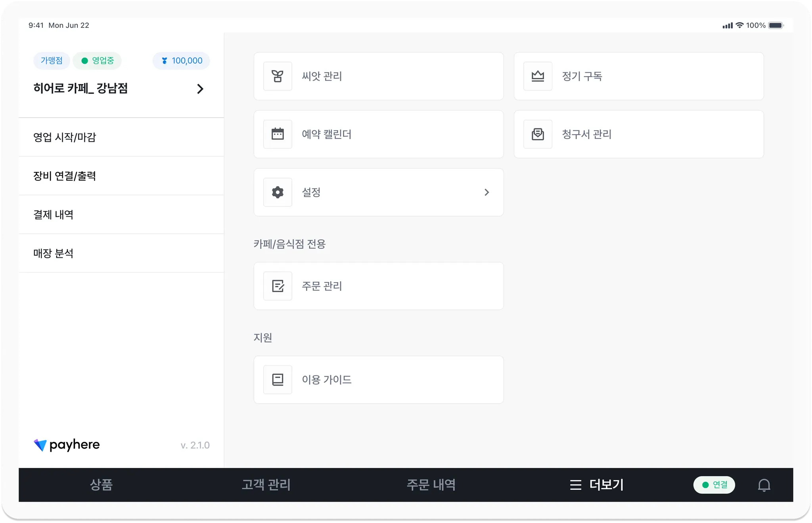Click the crown icon for 정기 구독
Screen dimensions: 812x523
coord(538,76)
